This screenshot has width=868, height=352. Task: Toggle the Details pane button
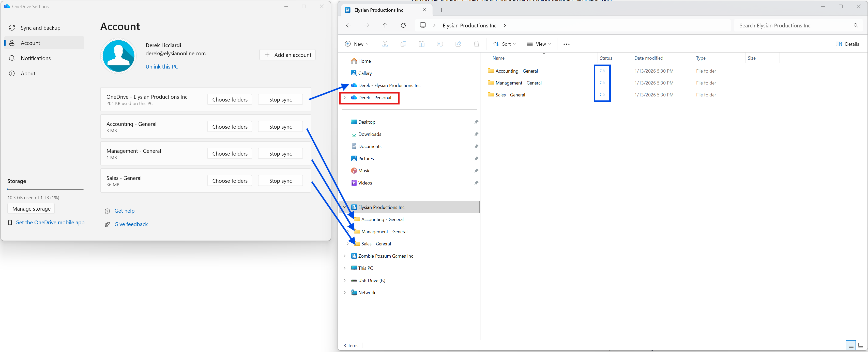(847, 44)
